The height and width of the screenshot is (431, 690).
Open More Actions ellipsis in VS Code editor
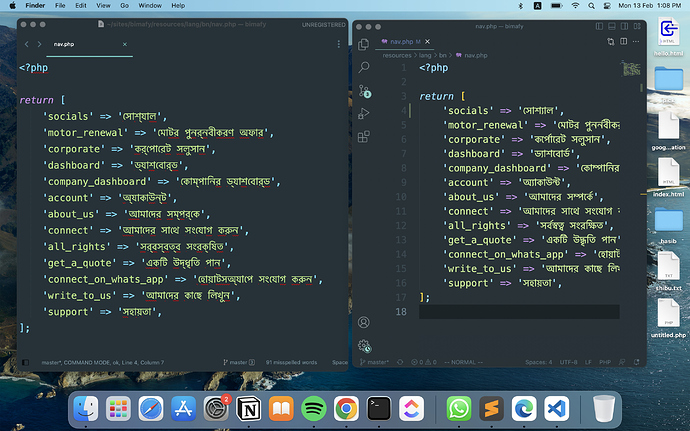[636, 41]
